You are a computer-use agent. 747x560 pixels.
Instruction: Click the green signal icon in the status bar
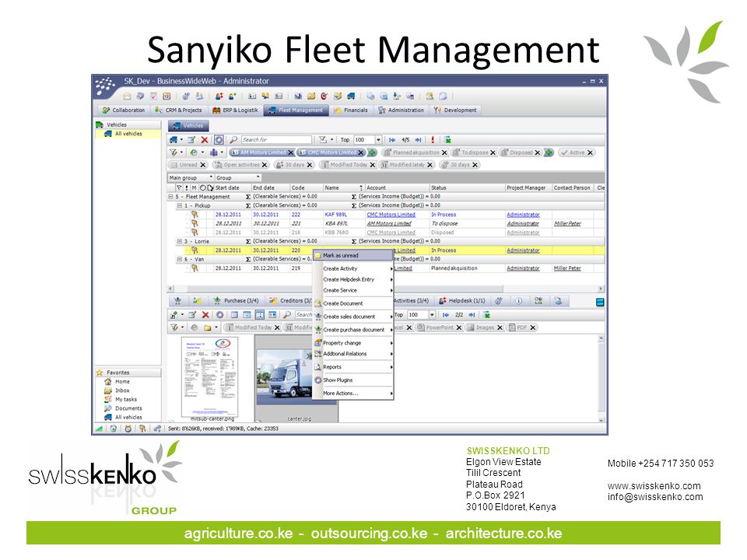[99, 429]
